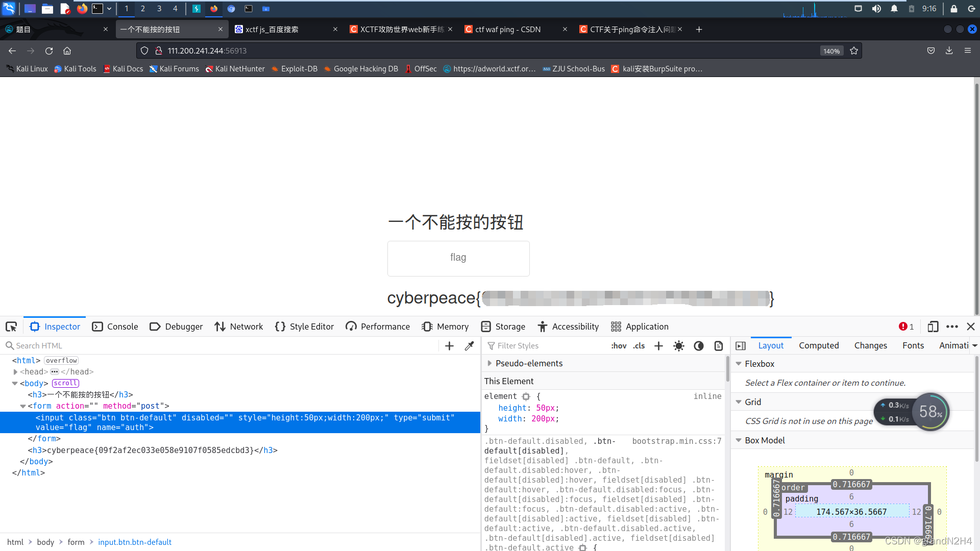The height and width of the screenshot is (551, 980).
Task: Switch to the Debugger tab
Action: (176, 327)
